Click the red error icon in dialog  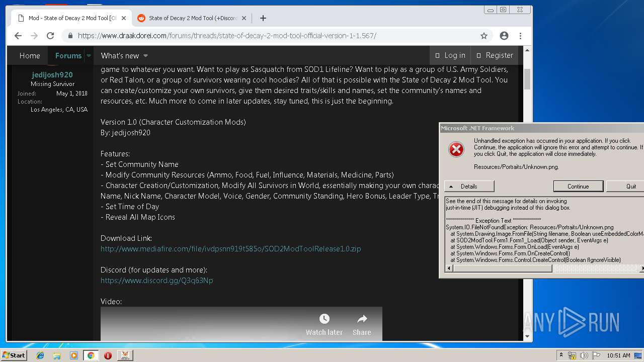pyautogui.click(x=456, y=149)
